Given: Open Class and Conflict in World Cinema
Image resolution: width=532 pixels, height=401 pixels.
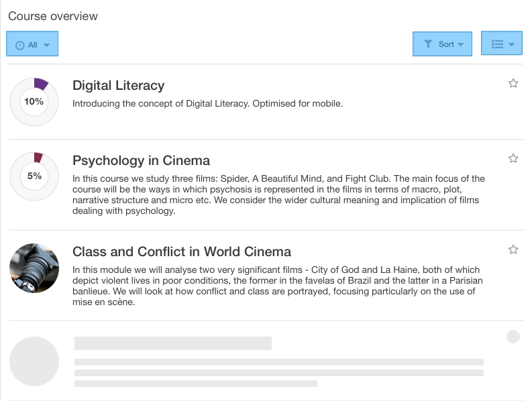Looking at the screenshot, I should [182, 251].
